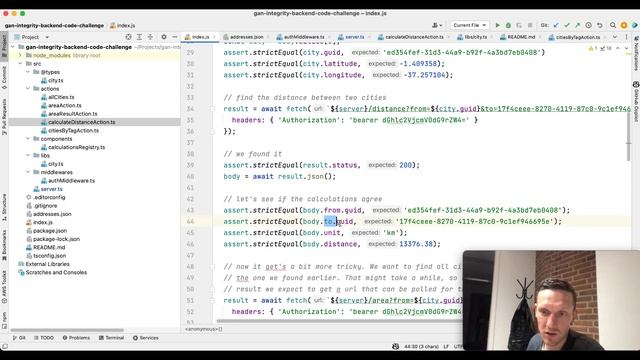Go to the next highlighted problem arrow
Screen dimensions: 640x360
coord(627,48)
